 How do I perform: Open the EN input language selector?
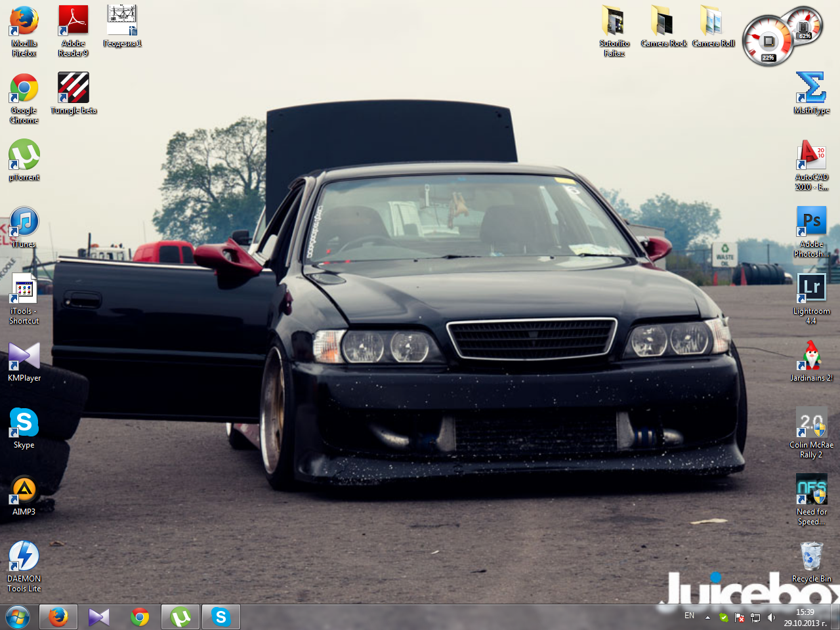[x=689, y=616]
